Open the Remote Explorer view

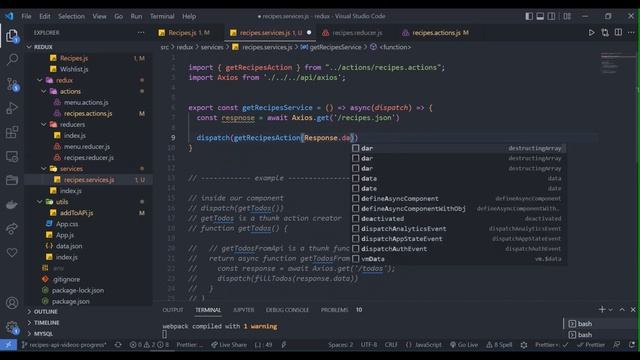[x=12, y=156]
